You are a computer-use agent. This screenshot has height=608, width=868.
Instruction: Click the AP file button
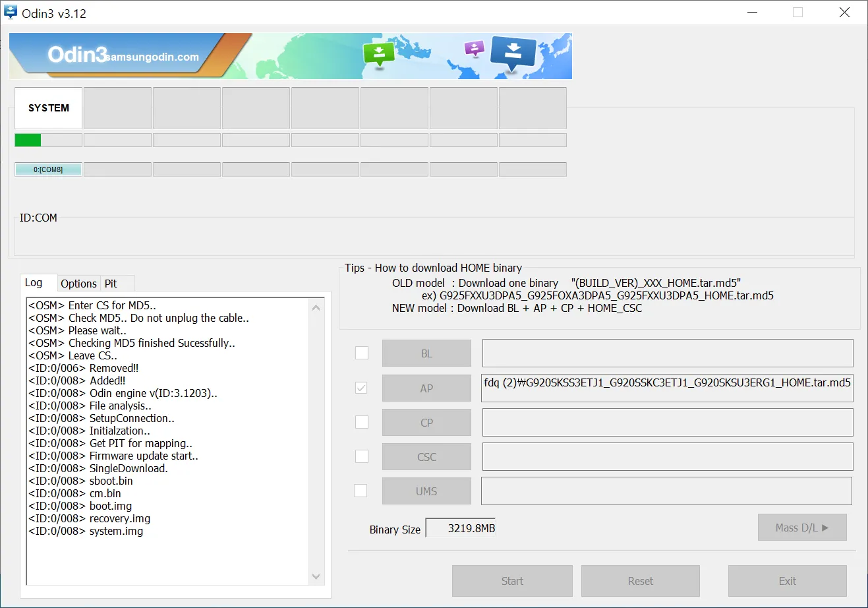click(426, 388)
